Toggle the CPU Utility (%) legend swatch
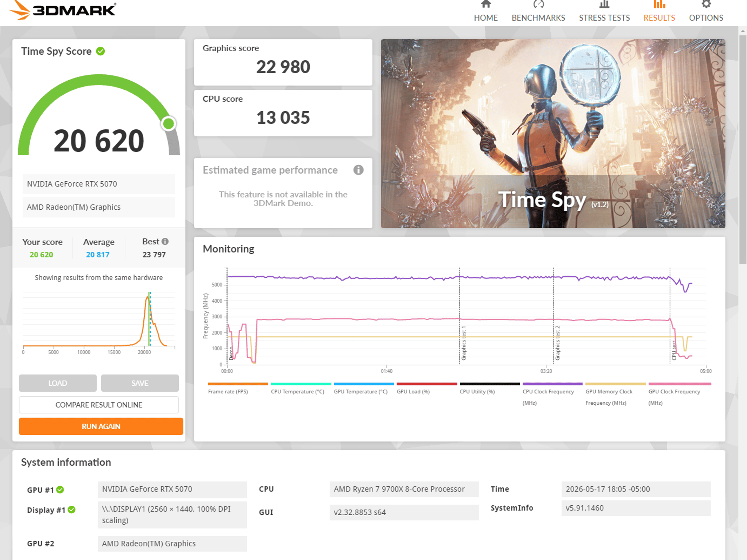 pos(490,384)
